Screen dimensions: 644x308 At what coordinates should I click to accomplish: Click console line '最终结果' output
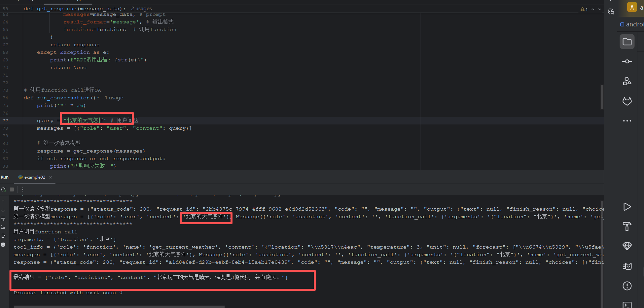point(151,277)
